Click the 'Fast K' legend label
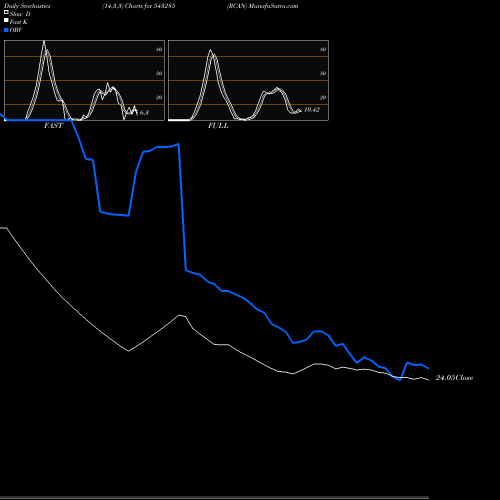The height and width of the screenshot is (500, 500). pos(19,22)
